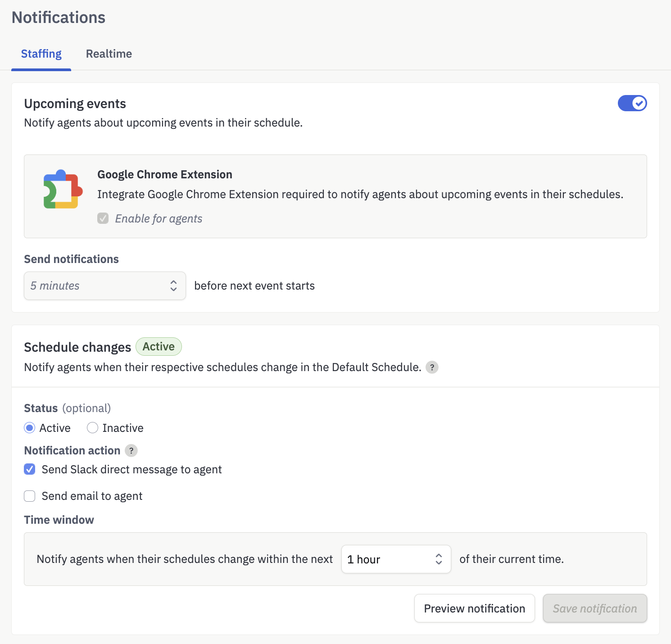Select the Active status radio button
The image size is (671, 644).
click(x=30, y=428)
